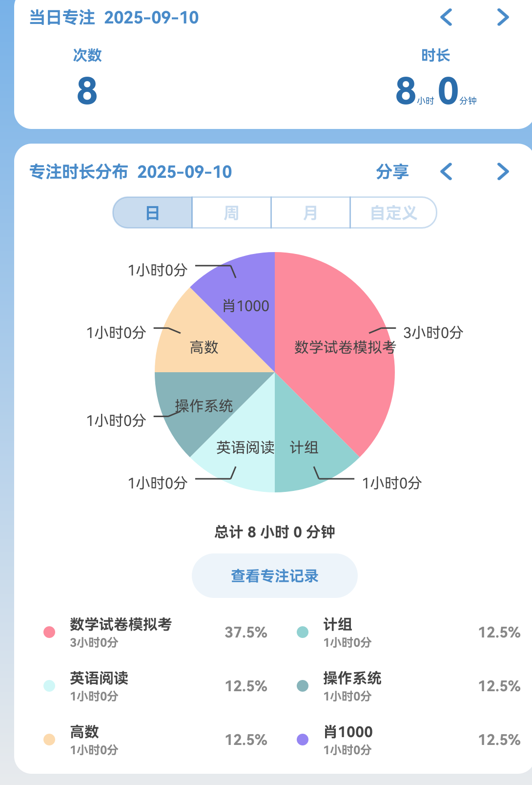Click previous arrow in 专注时长分布 header
The image size is (532, 785).
click(446, 171)
